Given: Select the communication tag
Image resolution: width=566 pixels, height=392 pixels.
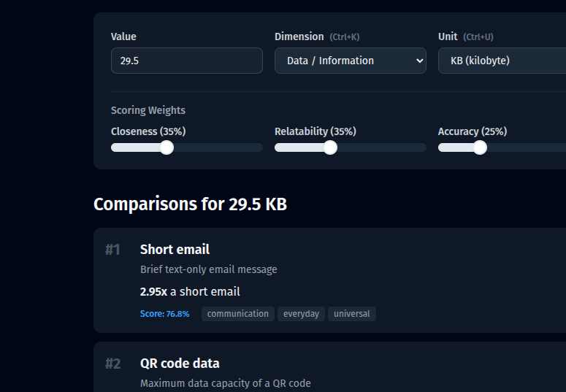Looking at the screenshot, I should pos(237,314).
